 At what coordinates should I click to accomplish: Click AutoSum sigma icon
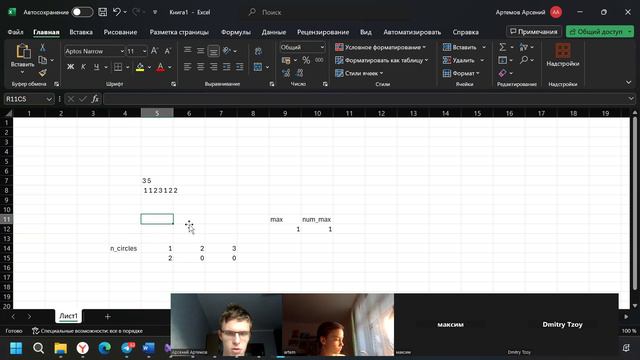503,47
